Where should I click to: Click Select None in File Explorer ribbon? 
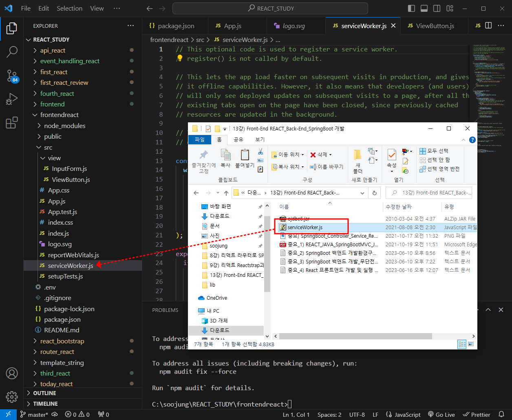(435, 160)
